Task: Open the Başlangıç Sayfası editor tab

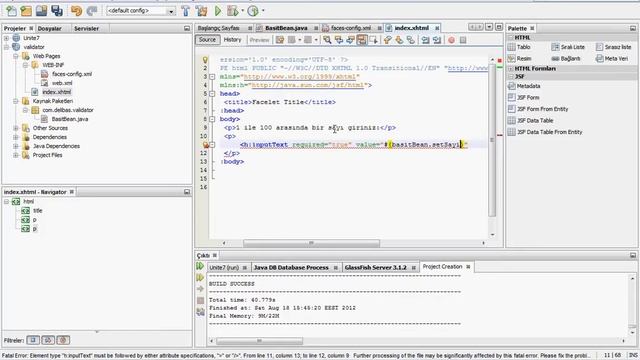Action: pyautogui.click(x=219, y=28)
